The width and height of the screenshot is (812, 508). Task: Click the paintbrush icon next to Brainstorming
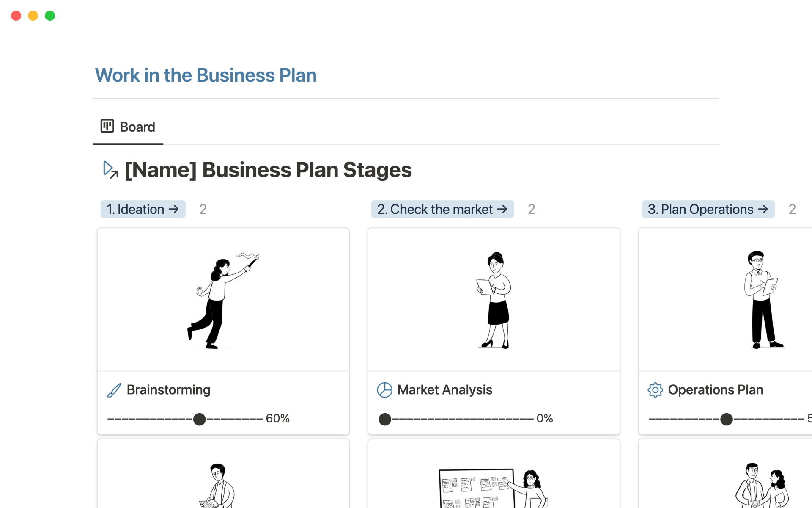pyautogui.click(x=114, y=390)
